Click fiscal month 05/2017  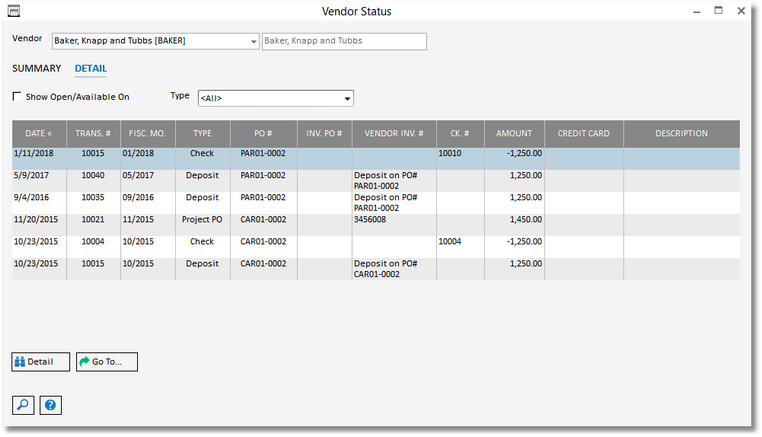click(138, 175)
